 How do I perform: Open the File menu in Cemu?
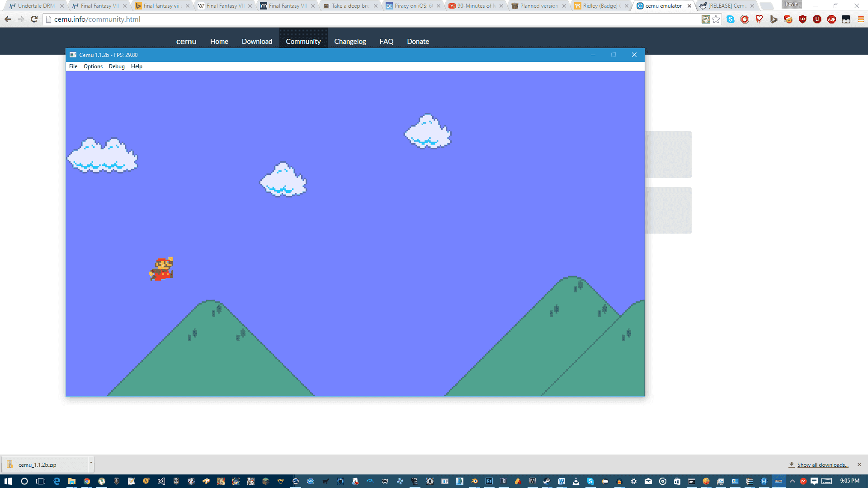73,66
